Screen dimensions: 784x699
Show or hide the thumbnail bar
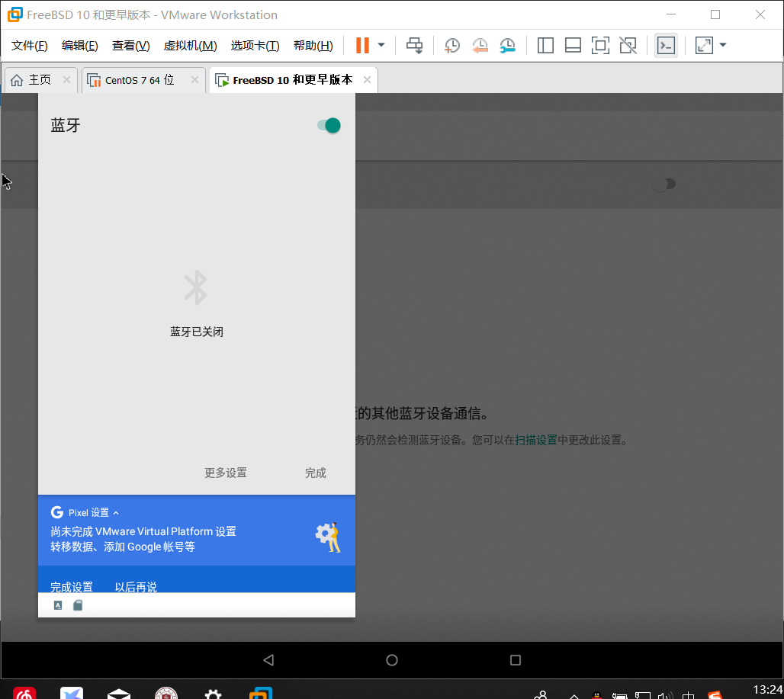[573, 46]
